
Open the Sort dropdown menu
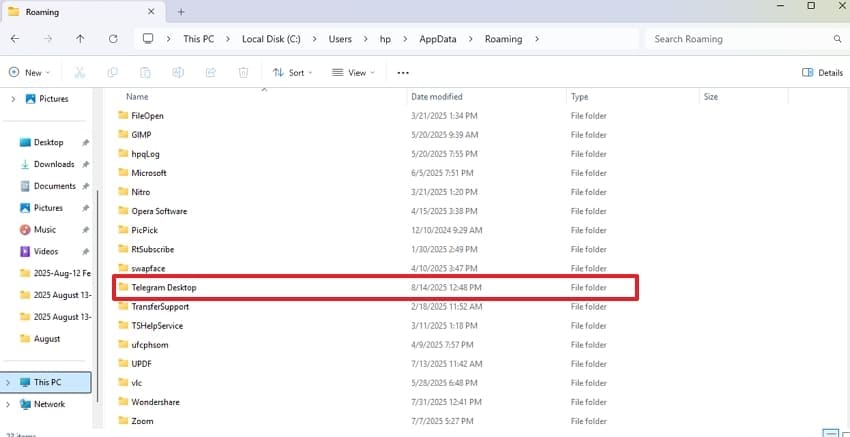tap(292, 73)
